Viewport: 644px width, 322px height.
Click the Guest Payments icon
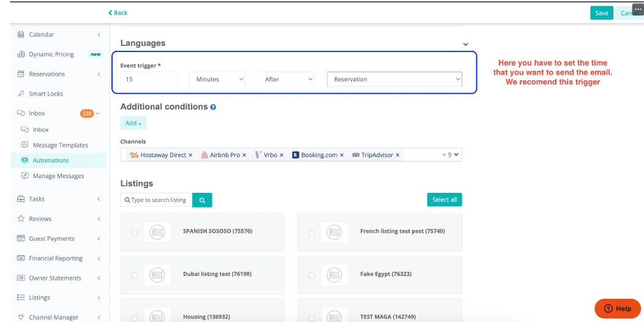pos(21,239)
